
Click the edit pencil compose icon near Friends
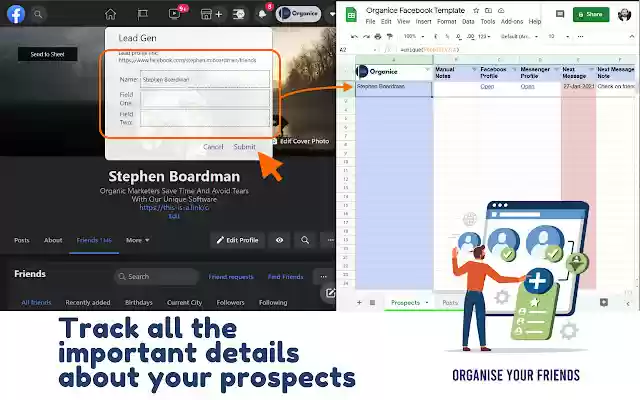pos(330,293)
